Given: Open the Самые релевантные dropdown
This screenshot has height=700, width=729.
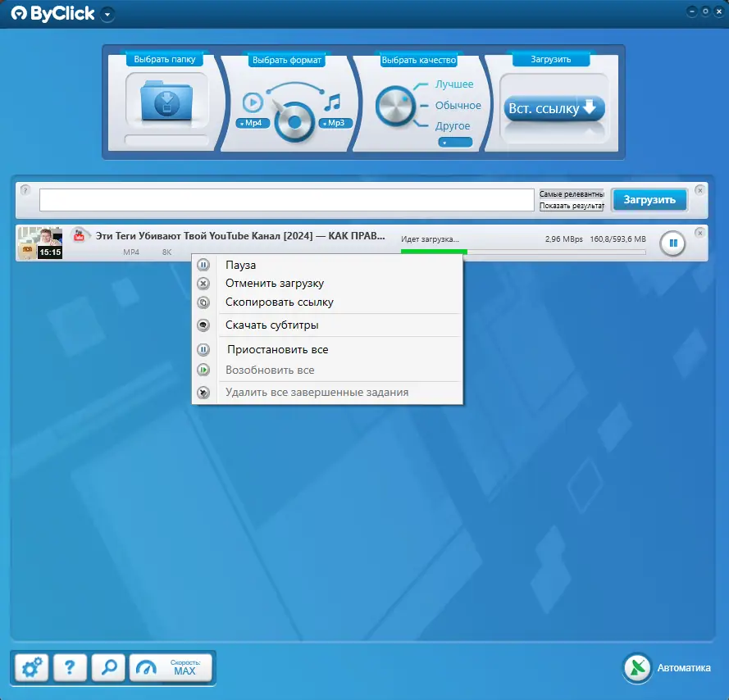Looking at the screenshot, I should click(x=572, y=194).
